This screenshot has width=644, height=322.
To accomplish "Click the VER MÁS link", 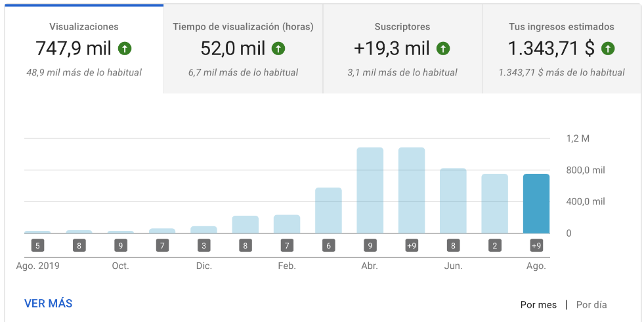I will pos(48,304).
